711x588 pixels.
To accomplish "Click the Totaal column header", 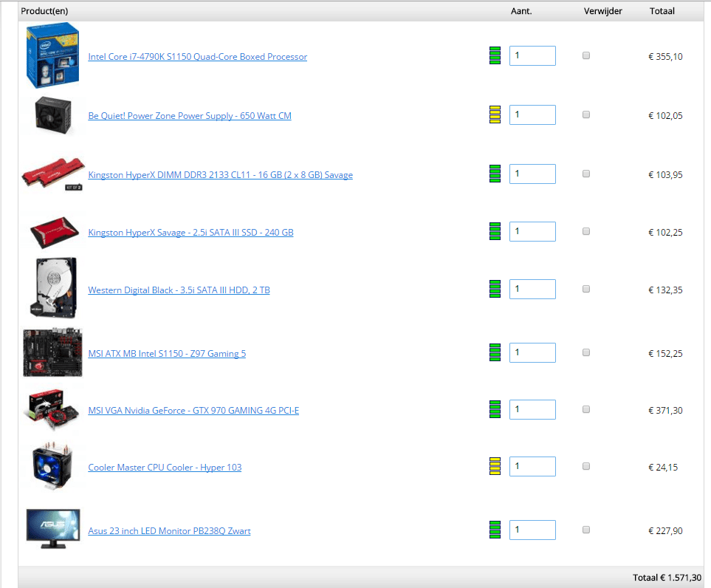I will tap(662, 11).
